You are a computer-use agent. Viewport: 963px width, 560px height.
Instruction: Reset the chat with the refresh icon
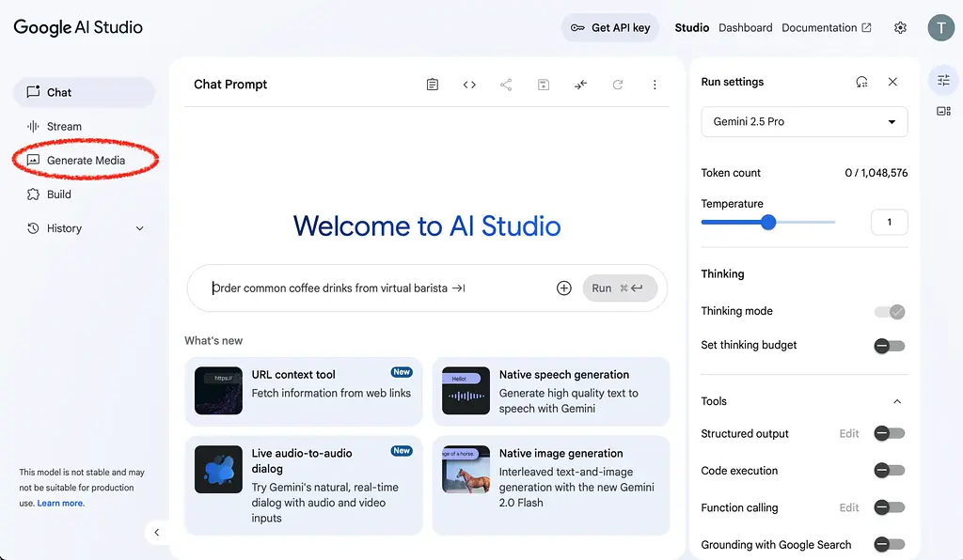[618, 84]
